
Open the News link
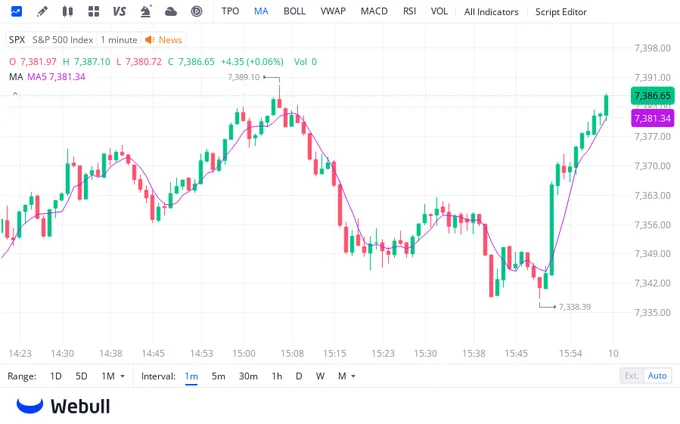pos(170,40)
